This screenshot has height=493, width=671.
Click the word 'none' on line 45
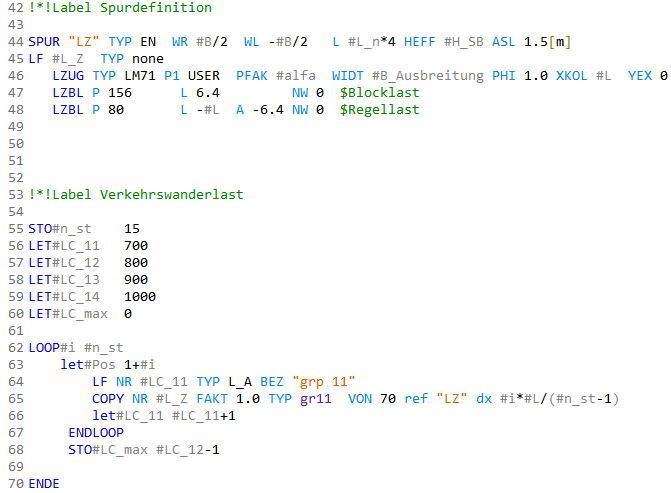point(148,59)
